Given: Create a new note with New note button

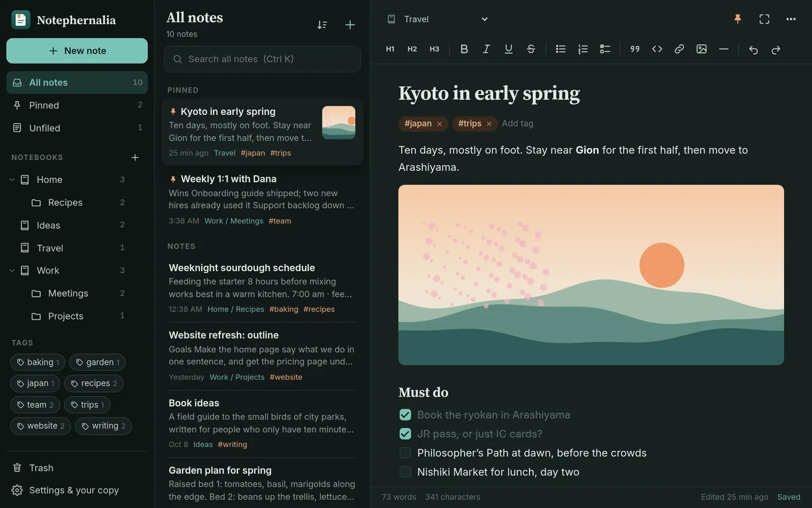Looking at the screenshot, I should coord(77,51).
